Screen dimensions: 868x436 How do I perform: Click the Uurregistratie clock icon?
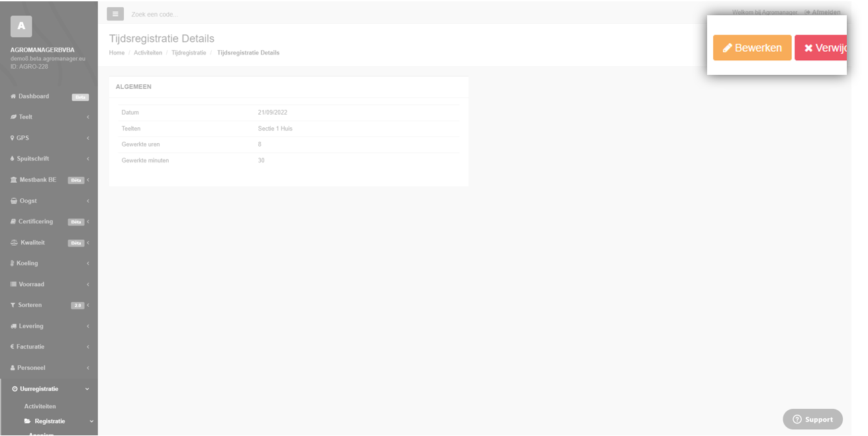pos(15,389)
